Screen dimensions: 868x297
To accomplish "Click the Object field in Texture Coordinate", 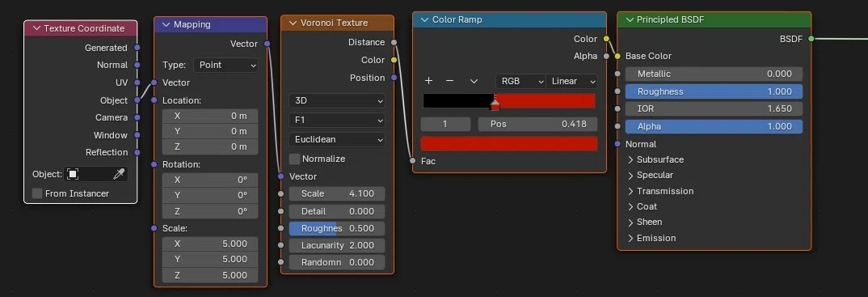I will point(95,174).
